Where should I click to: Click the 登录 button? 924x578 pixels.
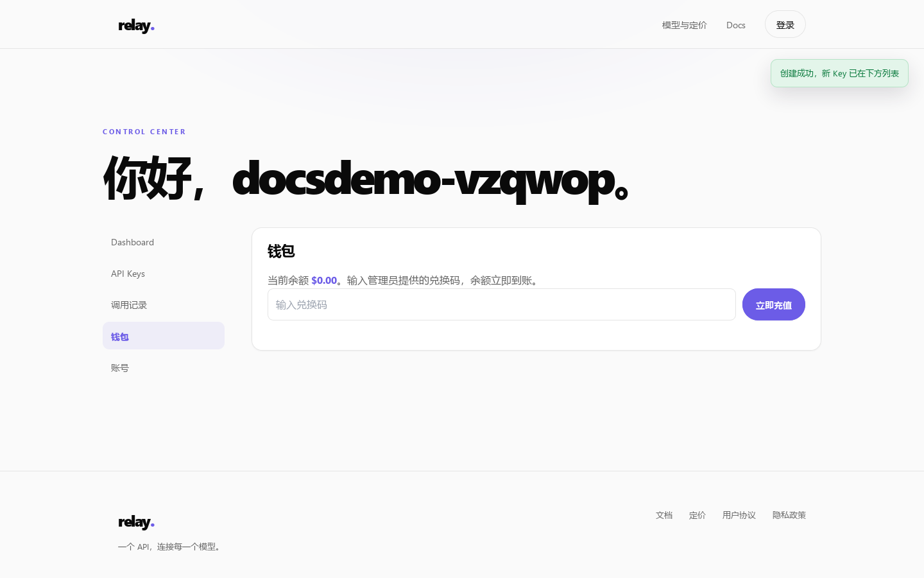(x=785, y=24)
